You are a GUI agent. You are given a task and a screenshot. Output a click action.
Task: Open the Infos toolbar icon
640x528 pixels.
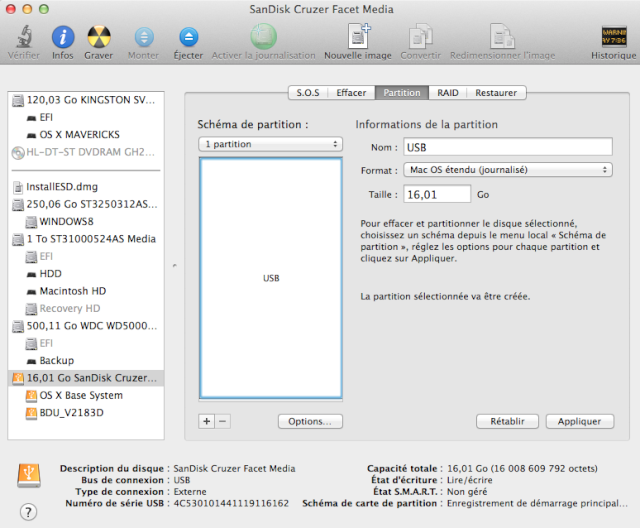pos(63,37)
